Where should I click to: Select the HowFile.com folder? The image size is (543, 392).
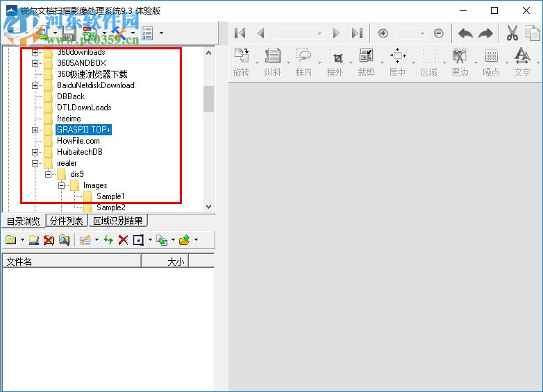(x=78, y=141)
